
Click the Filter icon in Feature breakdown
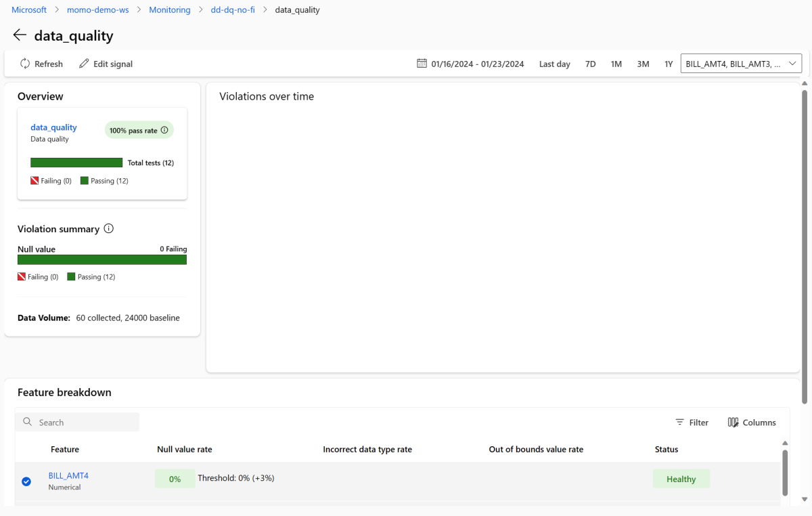pyautogui.click(x=679, y=423)
